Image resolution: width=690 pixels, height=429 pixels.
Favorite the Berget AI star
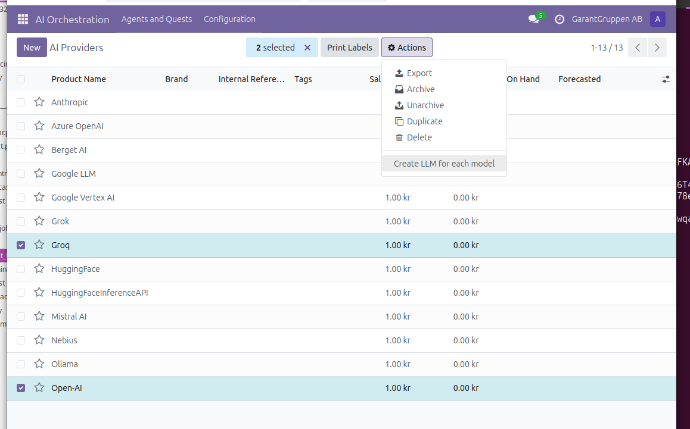[x=39, y=150]
